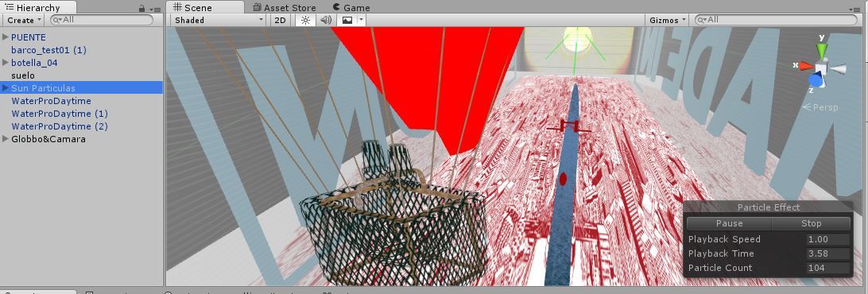The width and height of the screenshot is (868, 294).
Task: Open the Asset Store tab
Action: [x=284, y=8]
